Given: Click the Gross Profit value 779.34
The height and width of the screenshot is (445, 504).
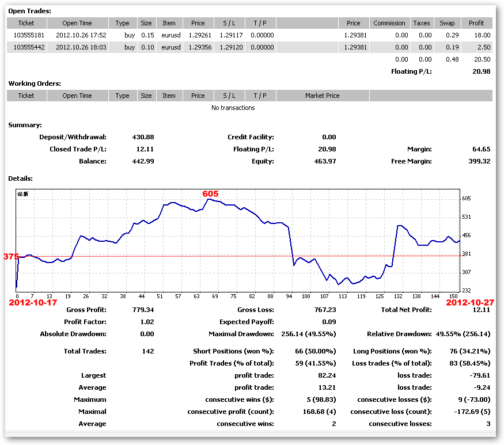Looking at the screenshot, I should point(143,310).
